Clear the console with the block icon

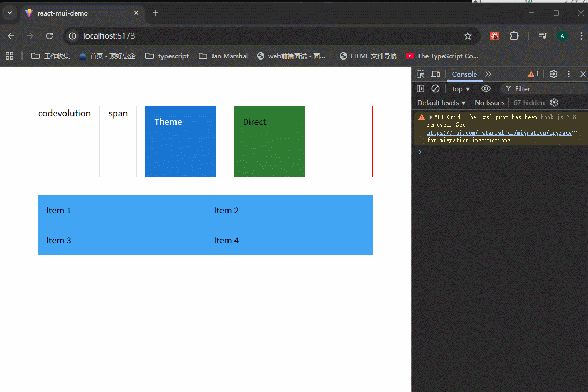[436, 88]
